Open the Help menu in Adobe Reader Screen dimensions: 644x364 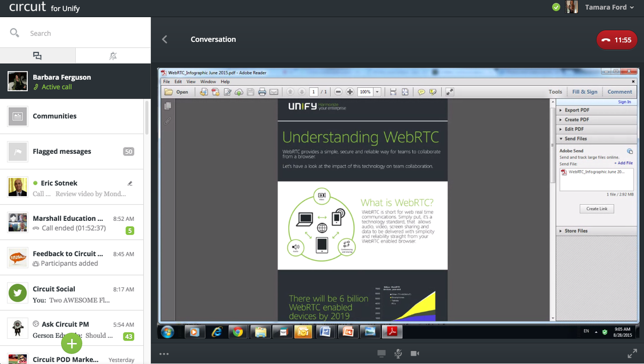pos(225,82)
